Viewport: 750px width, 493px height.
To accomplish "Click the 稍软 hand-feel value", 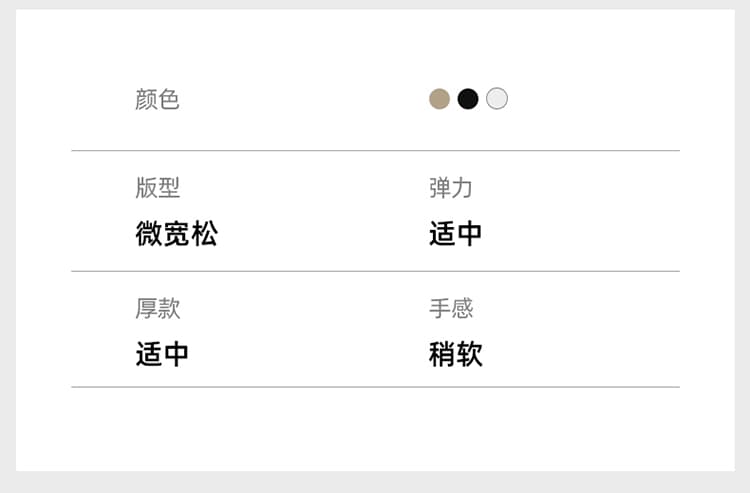I will tap(456, 354).
